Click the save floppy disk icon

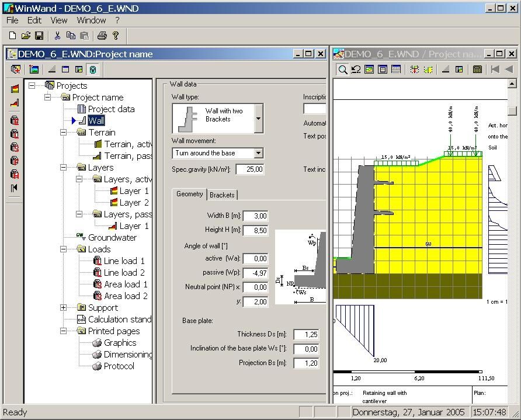[39, 36]
